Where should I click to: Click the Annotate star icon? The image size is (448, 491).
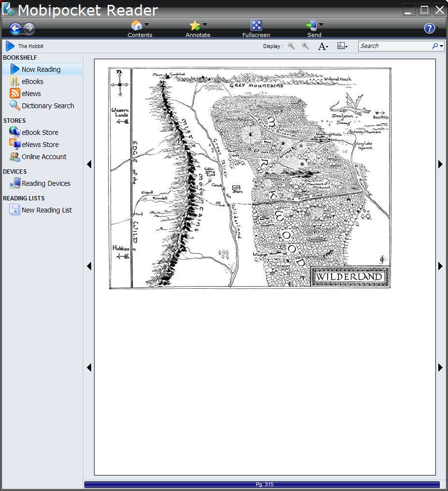194,25
